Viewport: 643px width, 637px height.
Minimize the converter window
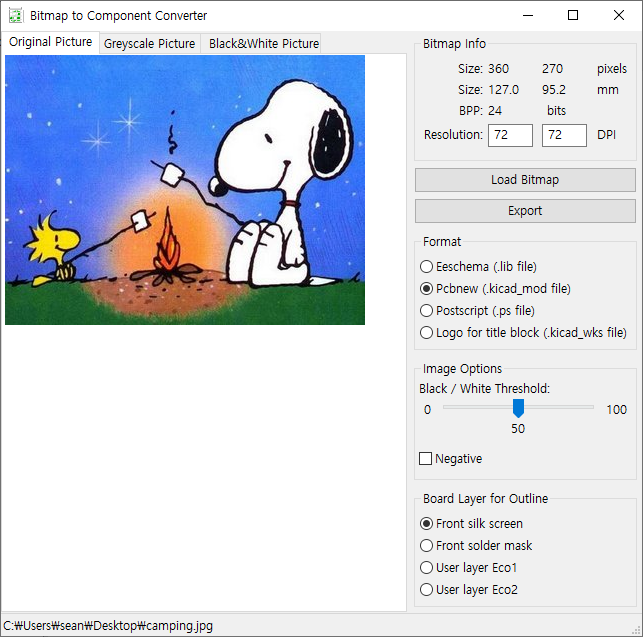[528, 16]
